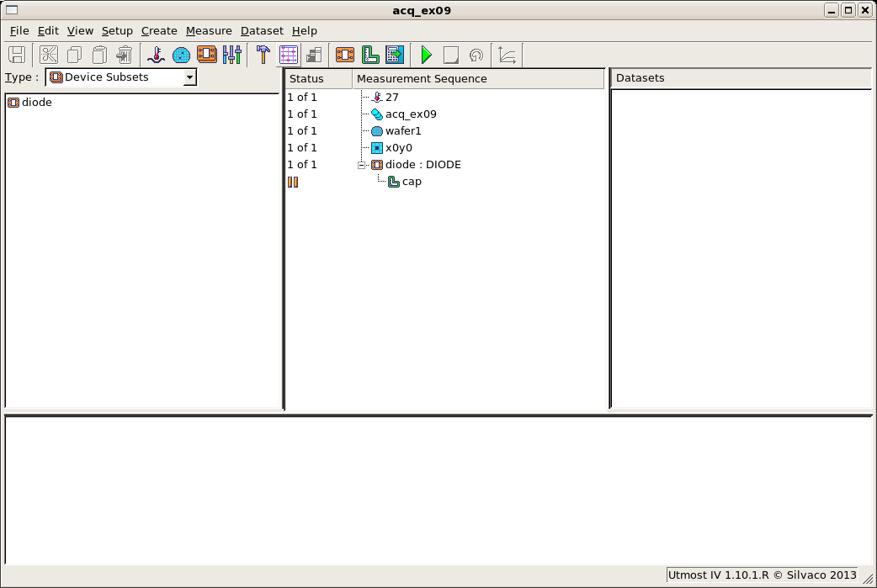Viewport: 877px width, 588px height.
Task: Click '1 of 1' status in the wafer1 row
Action: [x=302, y=130]
